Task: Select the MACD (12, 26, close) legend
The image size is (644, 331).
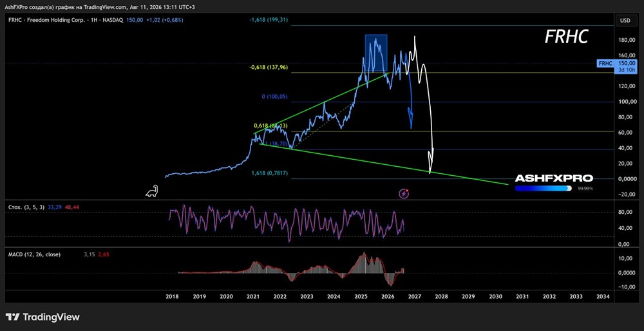Action: (35, 254)
